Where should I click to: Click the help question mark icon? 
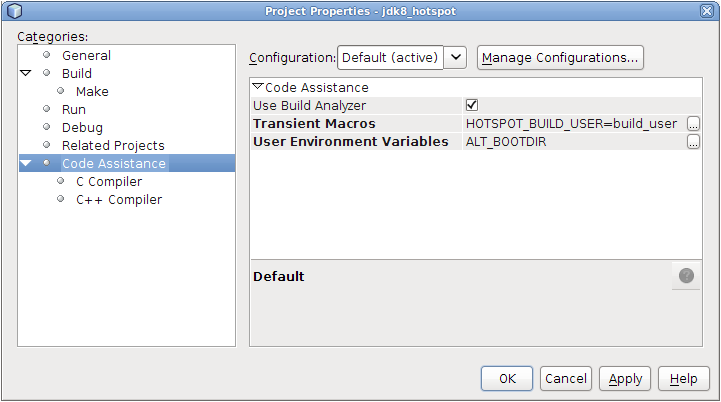click(686, 276)
